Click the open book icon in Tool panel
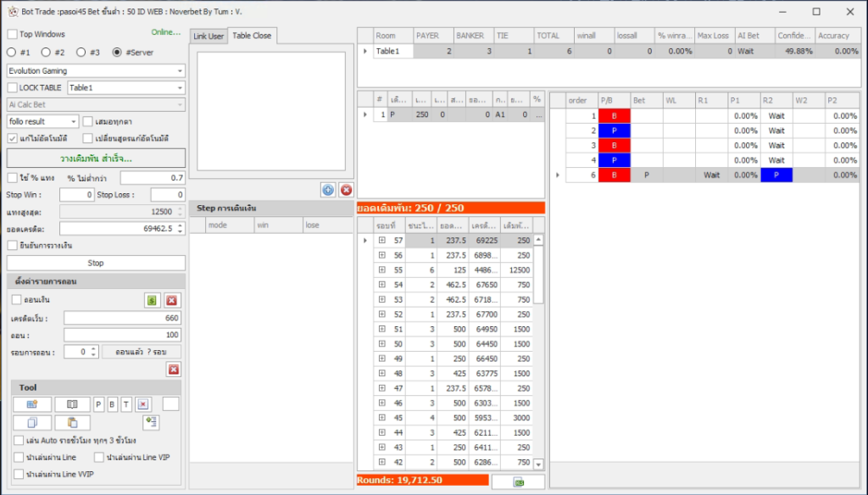This screenshot has width=868, height=495. [72, 404]
